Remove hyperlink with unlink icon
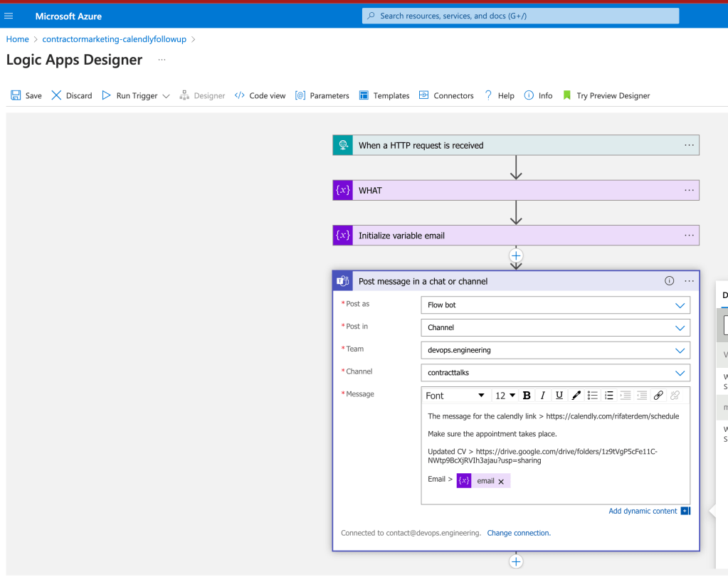The image size is (728, 587). (x=675, y=396)
